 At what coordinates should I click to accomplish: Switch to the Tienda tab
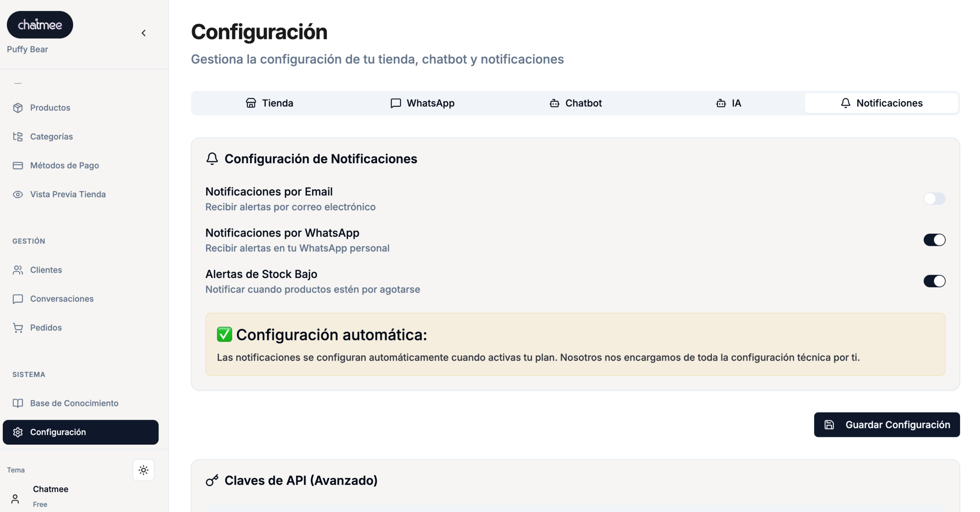click(269, 103)
